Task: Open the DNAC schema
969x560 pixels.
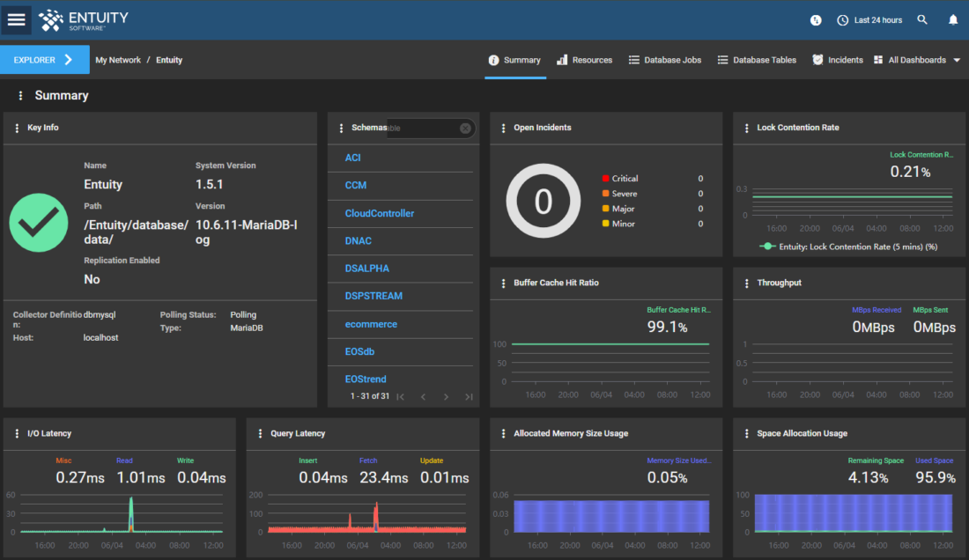Action: (358, 240)
